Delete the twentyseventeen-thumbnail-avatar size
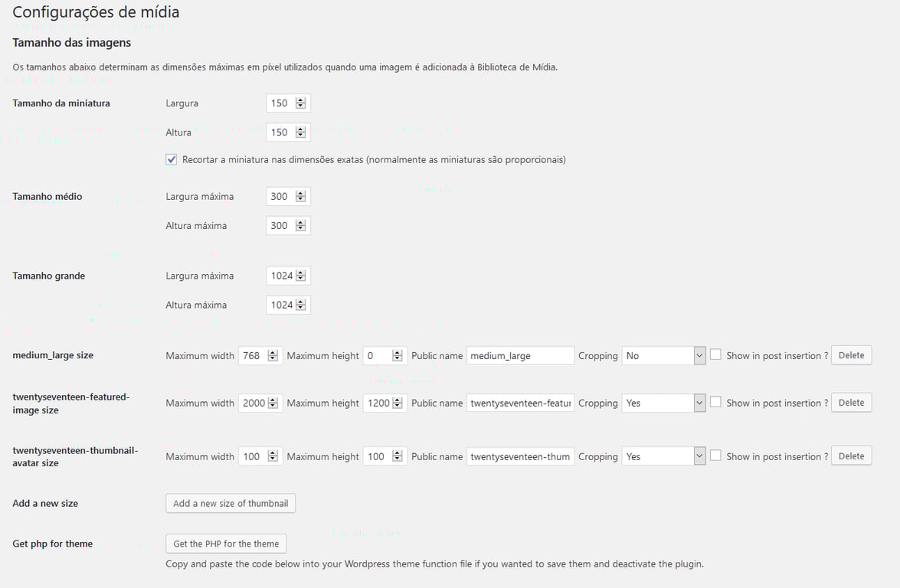900x588 pixels. click(x=851, y=455)
